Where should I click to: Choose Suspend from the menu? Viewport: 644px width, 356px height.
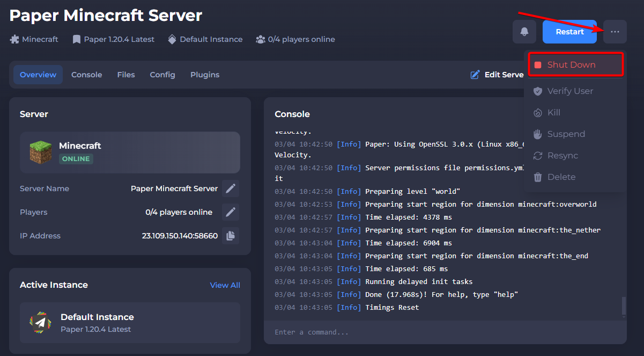(575, 134)
